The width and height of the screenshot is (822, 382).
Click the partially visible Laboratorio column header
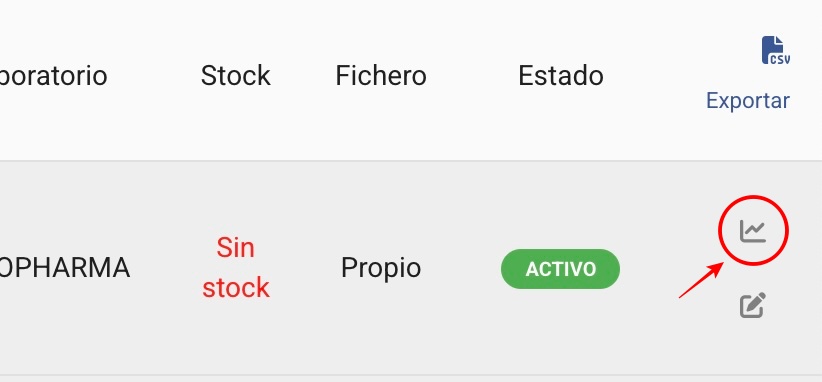53,75
